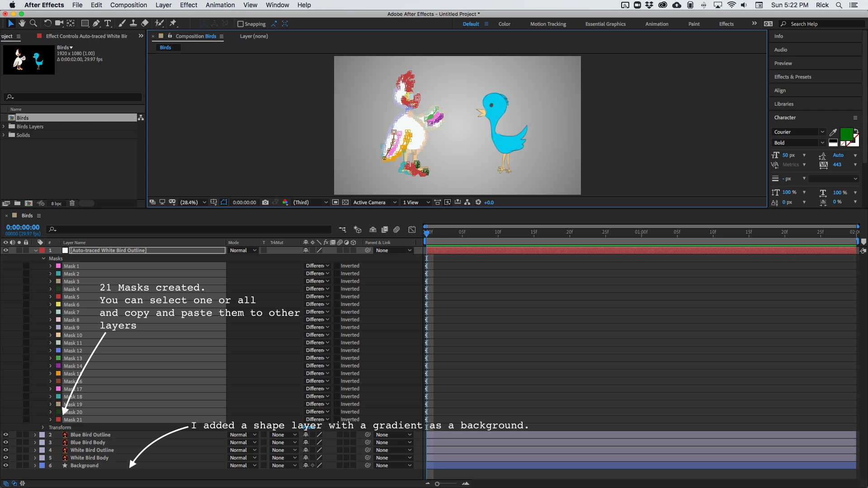Image resolution: width=868 pixels, height=488 pixels.
Task: Open the Composition menu
Action: (128, 5)
